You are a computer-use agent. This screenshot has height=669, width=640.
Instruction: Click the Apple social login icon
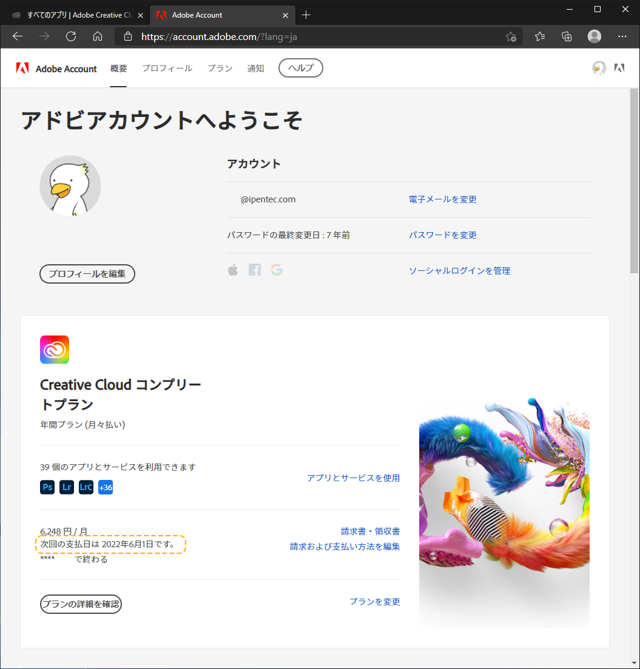(x=233, y=270)
